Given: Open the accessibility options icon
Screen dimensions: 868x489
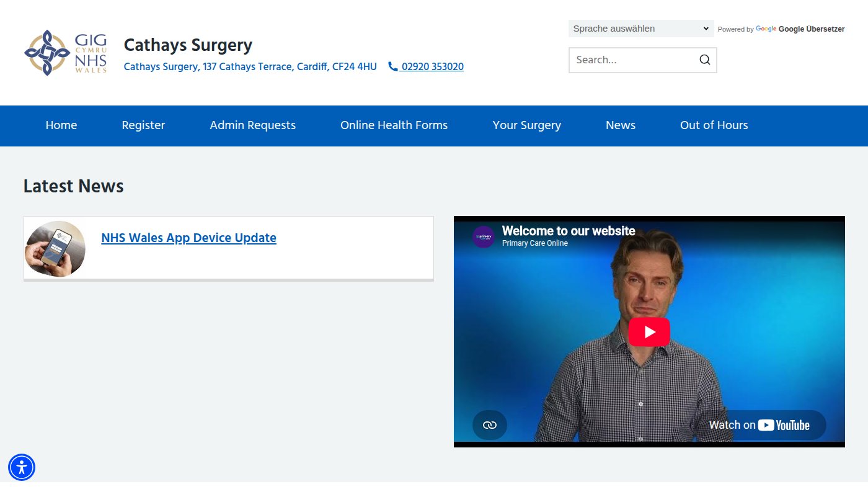Looking at the screenshot, I should [x=22, y=467].
